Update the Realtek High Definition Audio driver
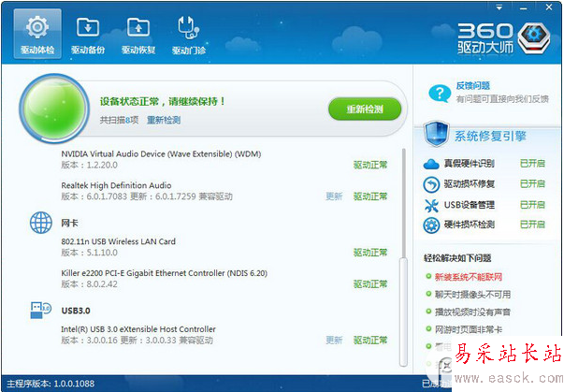This screenshot has height=392, width=564. tap(334, 196)
